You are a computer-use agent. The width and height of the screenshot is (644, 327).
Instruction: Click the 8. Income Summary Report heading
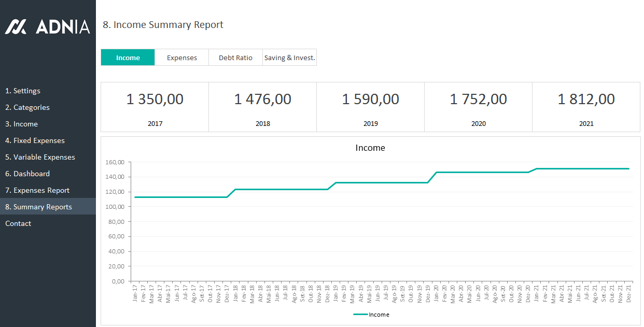(163, 25)
